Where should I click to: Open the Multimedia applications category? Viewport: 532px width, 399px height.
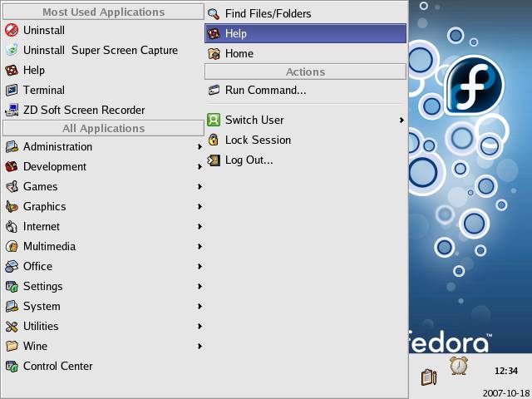49,246
